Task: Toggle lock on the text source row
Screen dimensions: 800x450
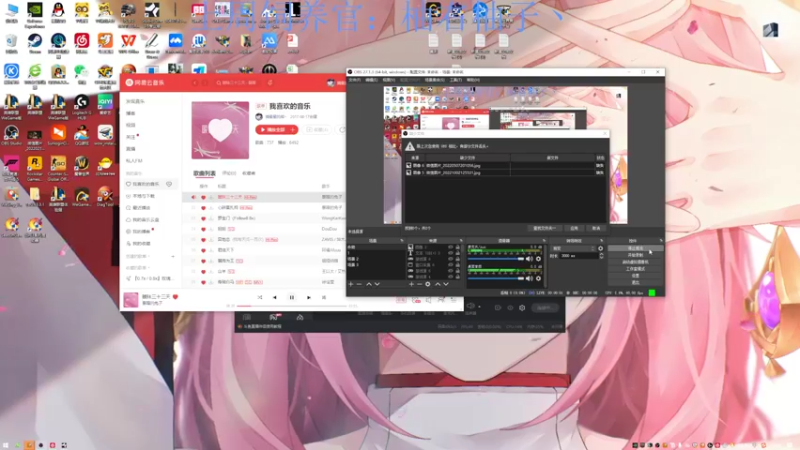Action: (x=458, y=253)
